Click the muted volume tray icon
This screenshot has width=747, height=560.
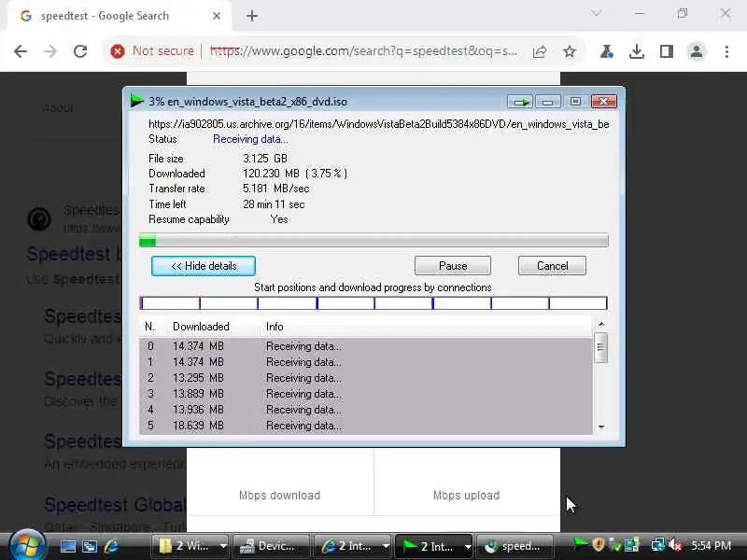(675, 544)
